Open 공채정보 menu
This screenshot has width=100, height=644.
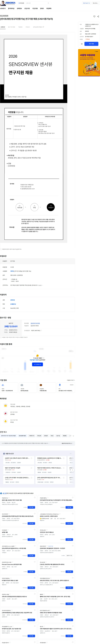19,9
